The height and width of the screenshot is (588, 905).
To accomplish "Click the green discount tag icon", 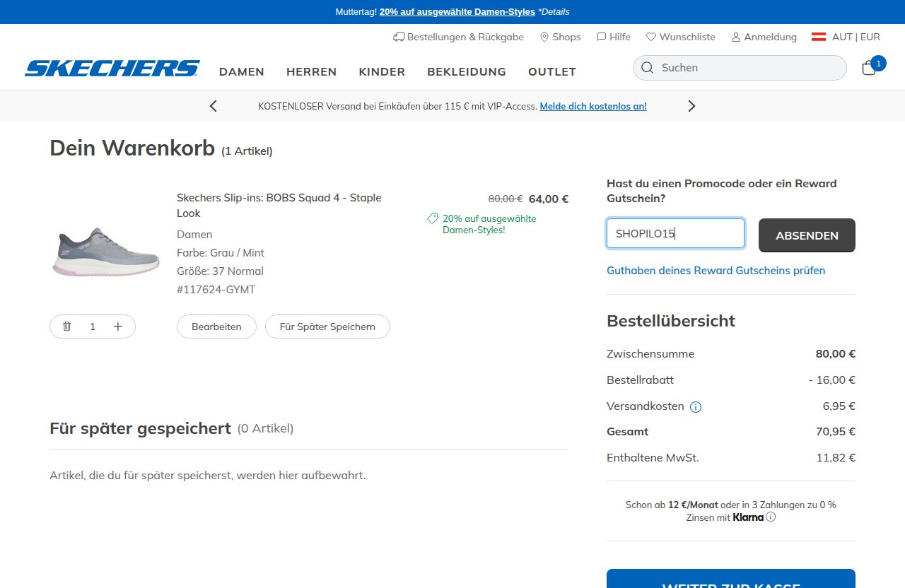I will tap(433, 219).
